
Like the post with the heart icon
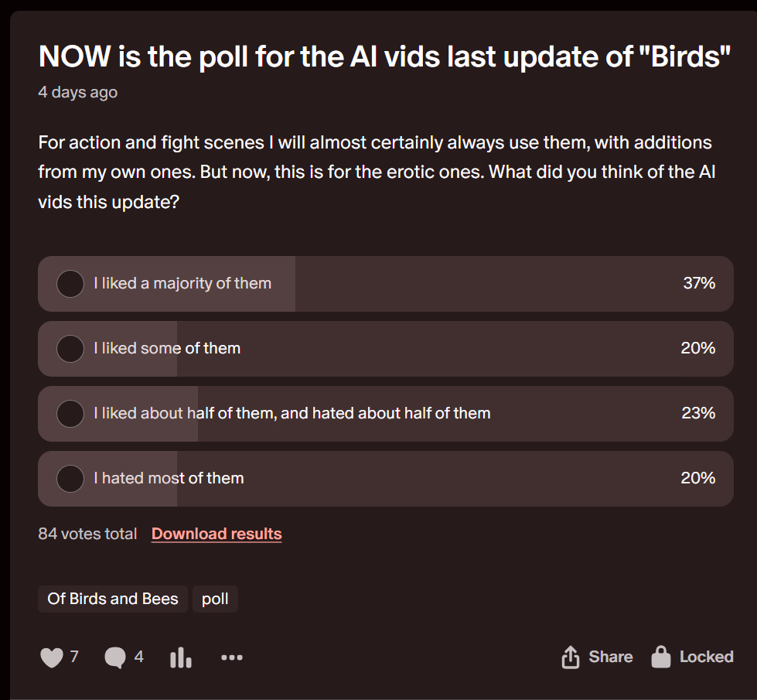tap(52, 657)
